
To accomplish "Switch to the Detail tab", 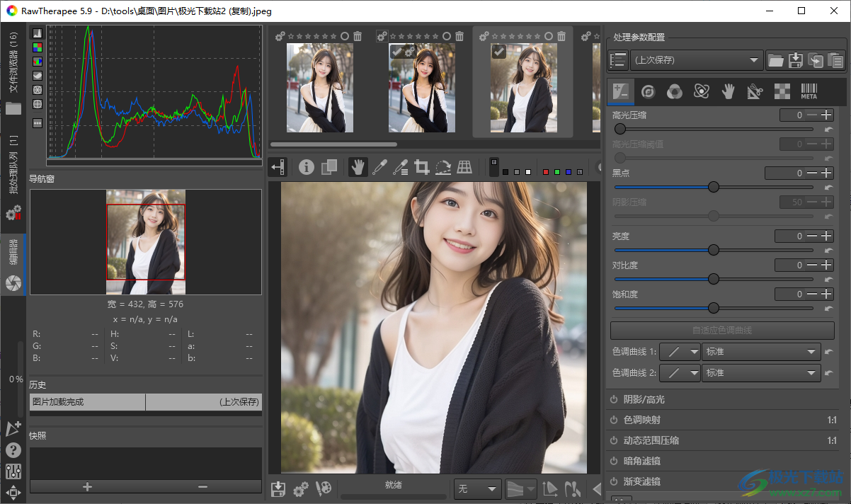I will tap(648, 91).
